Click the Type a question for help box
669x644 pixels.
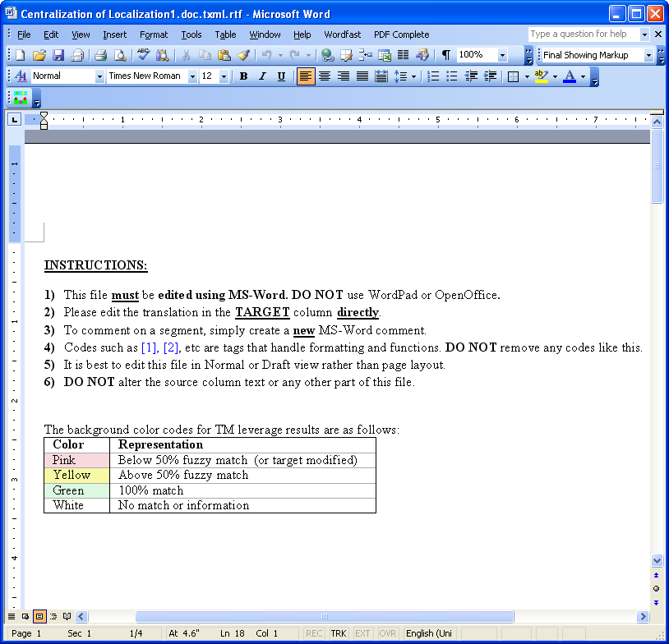583,34
